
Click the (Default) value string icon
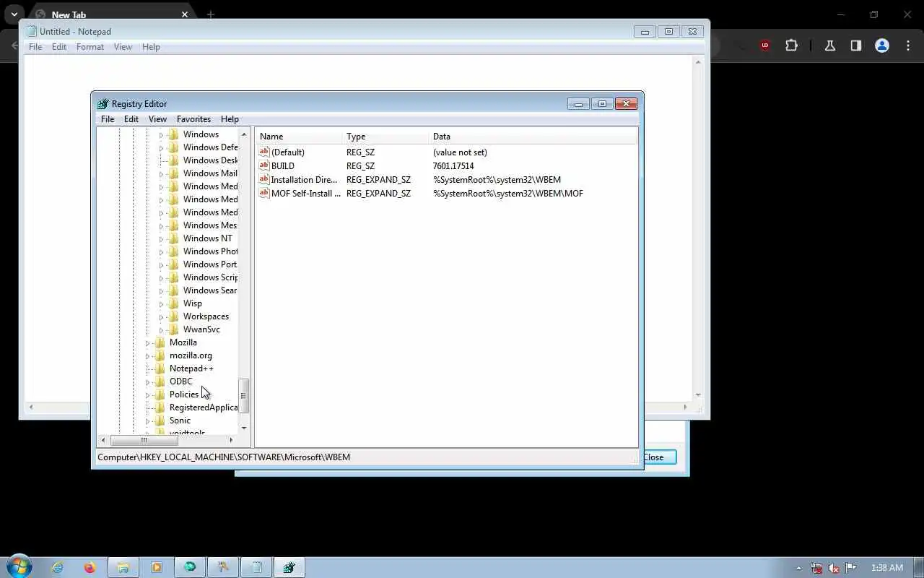(x=264, y=152)
